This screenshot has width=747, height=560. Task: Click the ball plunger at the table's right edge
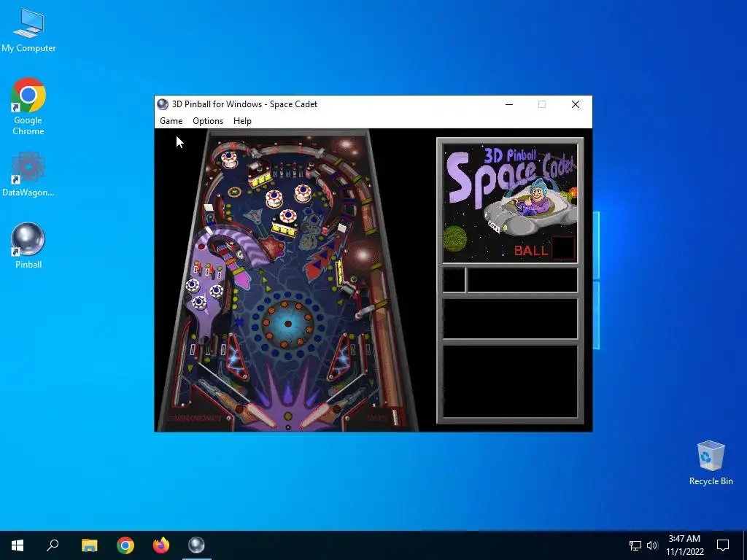pos(395,416)
